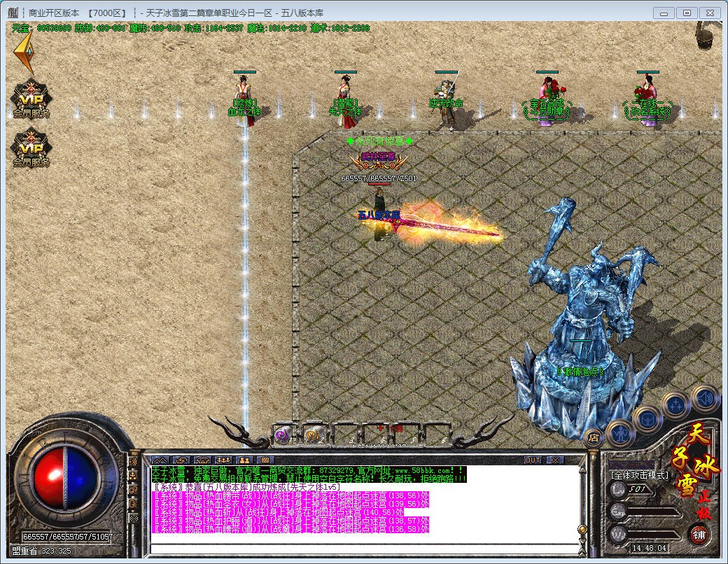Click the gold chat scrollbar thumb

pos(581,529)
